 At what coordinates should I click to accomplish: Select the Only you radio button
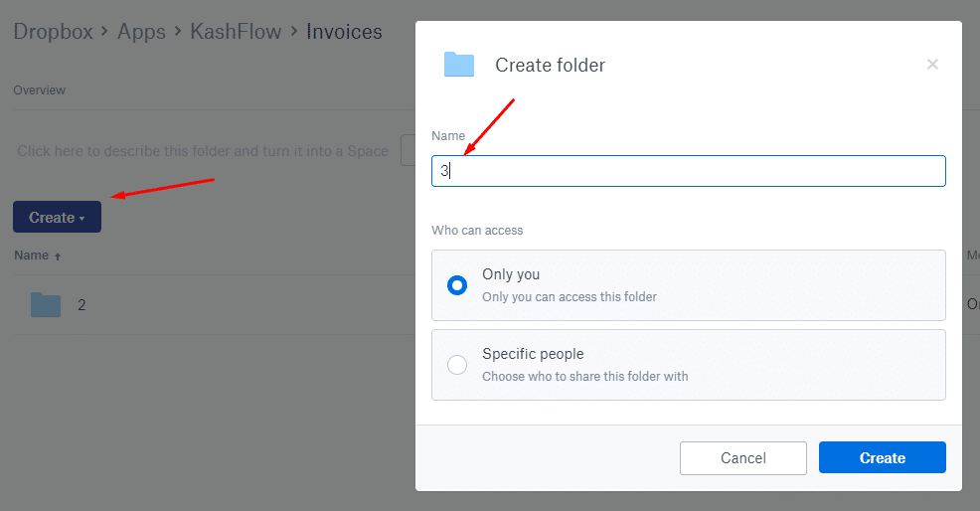457,285
